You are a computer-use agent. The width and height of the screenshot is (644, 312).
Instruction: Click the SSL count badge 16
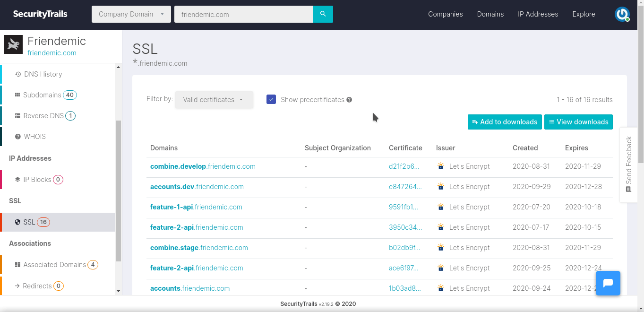pyautogui.click(x=43, y=222)
